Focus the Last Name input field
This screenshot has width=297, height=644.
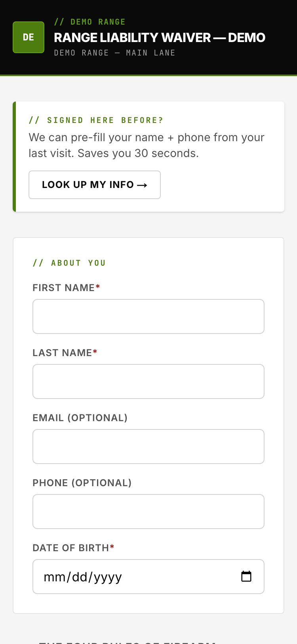pyautogui.click(x=148, y=381)
